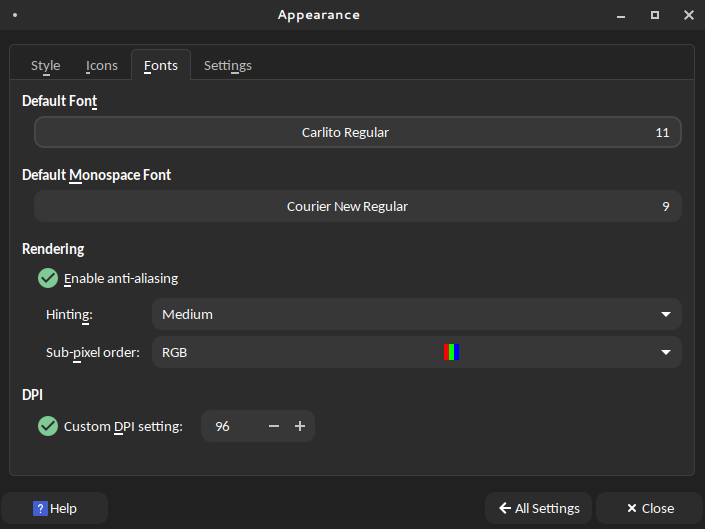The width and height of the screenshot is (705, 529).
Task: Minimize the Appearance window
Action: pos(622,15)
